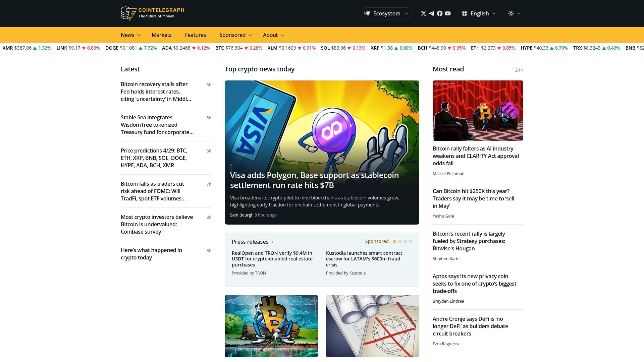The image size is (644, 362).
Task: Click the Most read 24h label
Action: tap(519, 70)
